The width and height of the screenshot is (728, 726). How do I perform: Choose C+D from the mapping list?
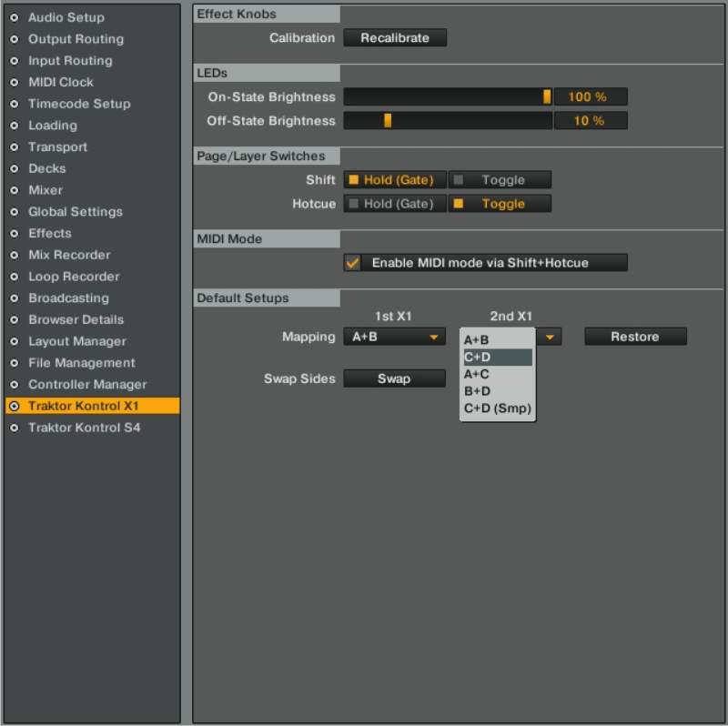(x=497, y=357)
